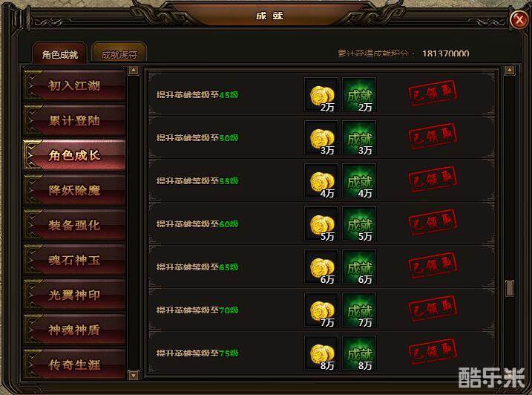Select the 初入江湖 category
The width and height of the screenshot is (532, 395).
coord(74,85)
